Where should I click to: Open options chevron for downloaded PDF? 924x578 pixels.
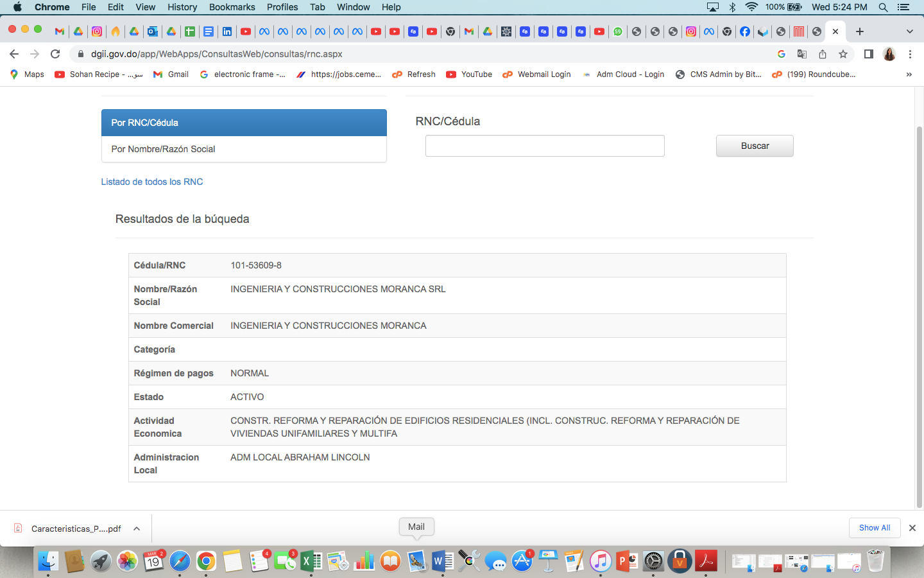click(x=137, y=529)
